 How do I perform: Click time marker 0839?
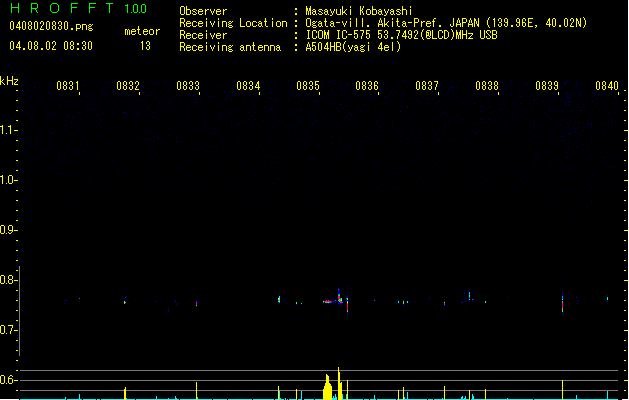pos(547,86)
